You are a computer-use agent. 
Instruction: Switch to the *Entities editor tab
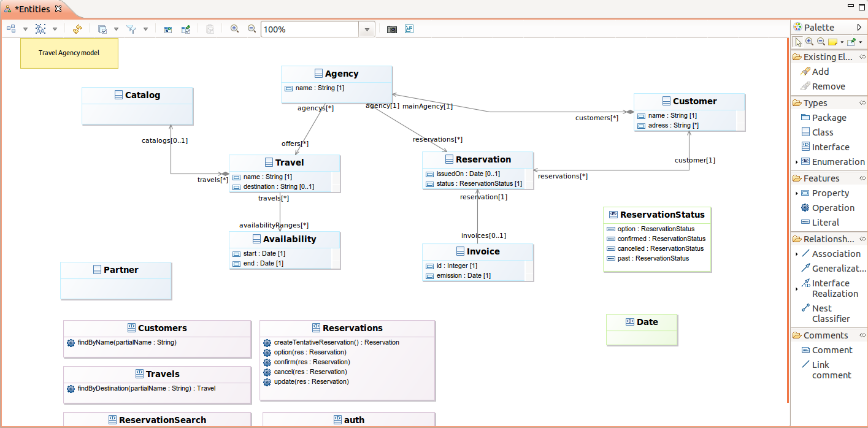coord(33,9)
